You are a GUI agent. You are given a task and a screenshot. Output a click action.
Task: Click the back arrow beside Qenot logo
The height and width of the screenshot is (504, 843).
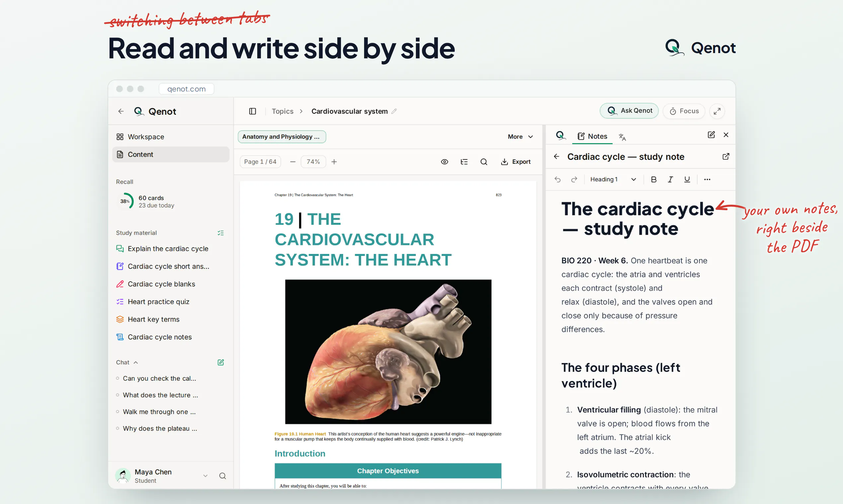[121, 111]
